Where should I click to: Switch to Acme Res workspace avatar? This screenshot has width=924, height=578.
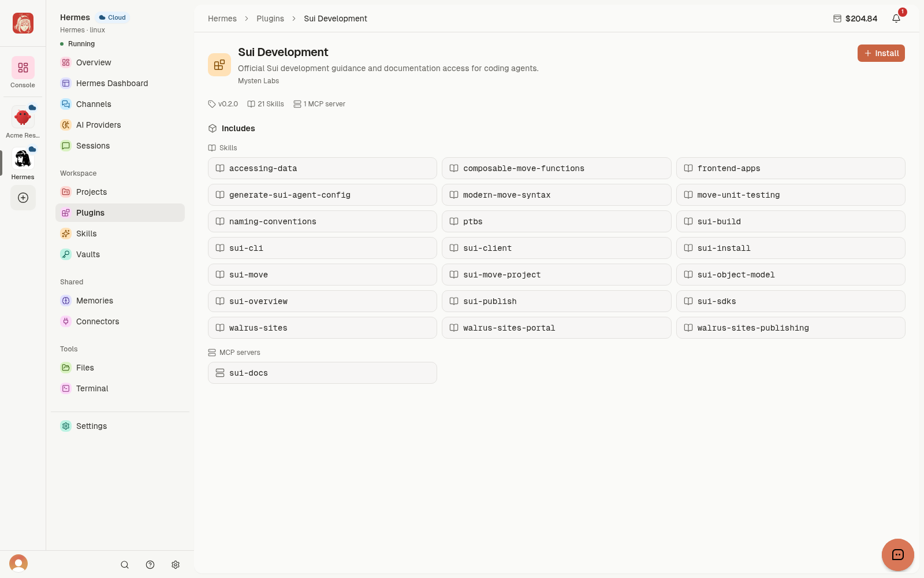click(23, 117)
